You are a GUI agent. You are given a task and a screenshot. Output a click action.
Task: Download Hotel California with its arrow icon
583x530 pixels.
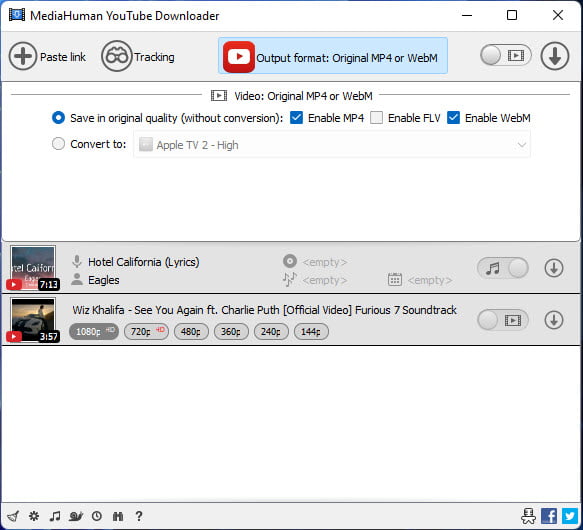[x=554, y=268]
